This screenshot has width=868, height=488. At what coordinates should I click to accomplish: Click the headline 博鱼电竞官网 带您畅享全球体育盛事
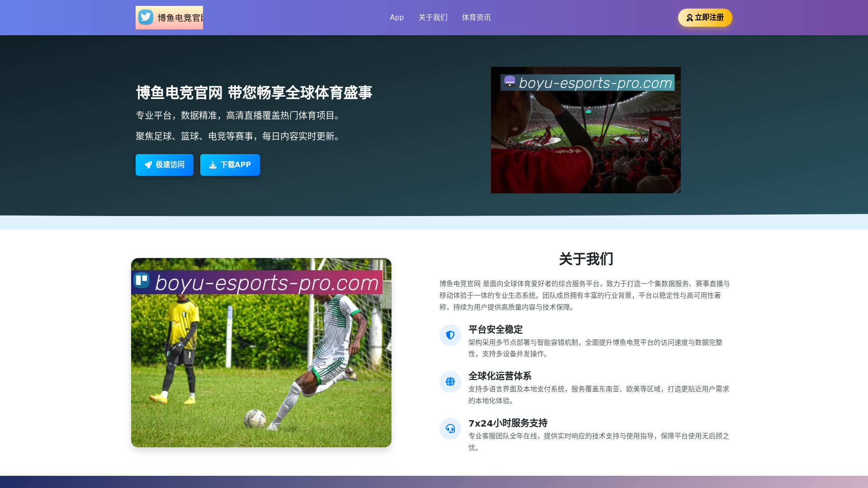point(254,93)
